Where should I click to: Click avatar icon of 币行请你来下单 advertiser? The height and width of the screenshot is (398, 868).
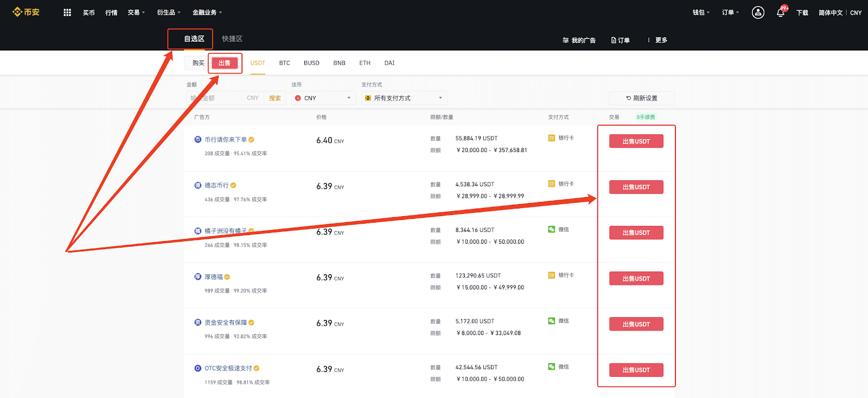pyautogui.click(x=197, y=140)
